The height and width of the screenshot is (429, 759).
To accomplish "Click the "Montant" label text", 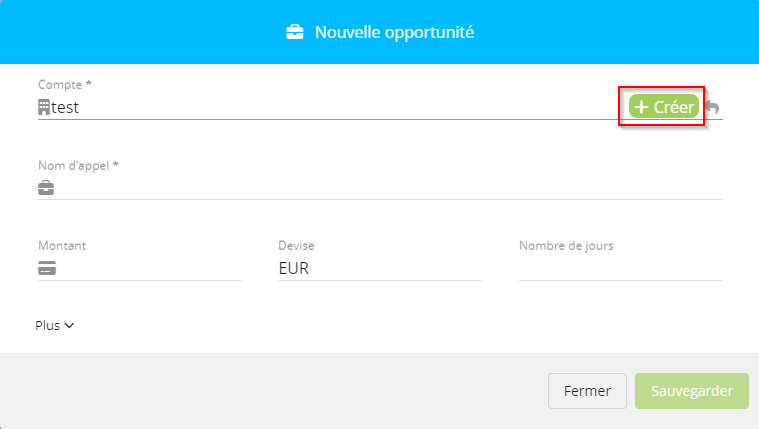I will [x=62, y=245].
